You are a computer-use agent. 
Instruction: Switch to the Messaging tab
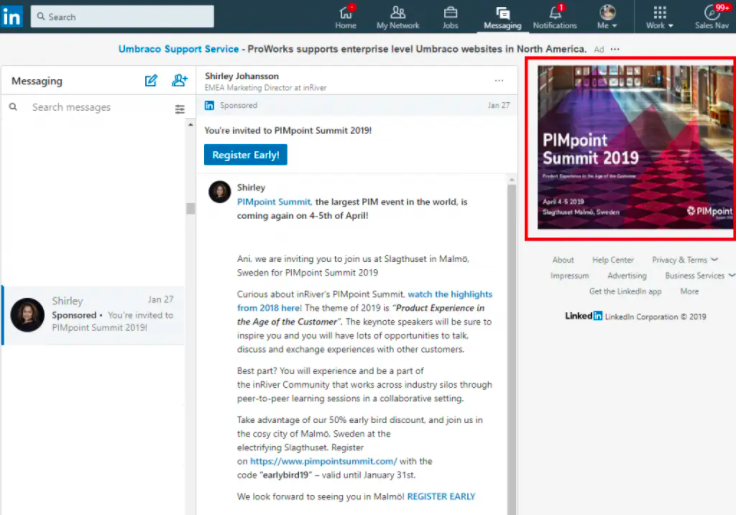502,17
